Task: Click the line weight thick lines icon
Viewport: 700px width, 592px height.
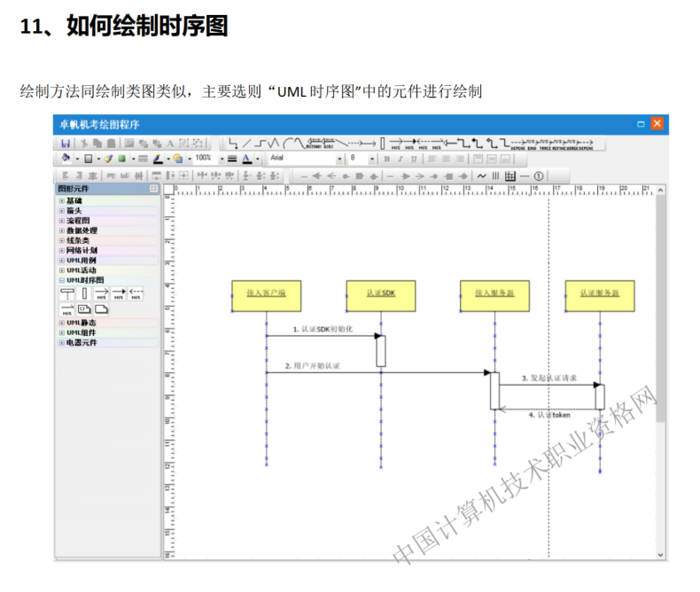Action: [x=232, y=159]
